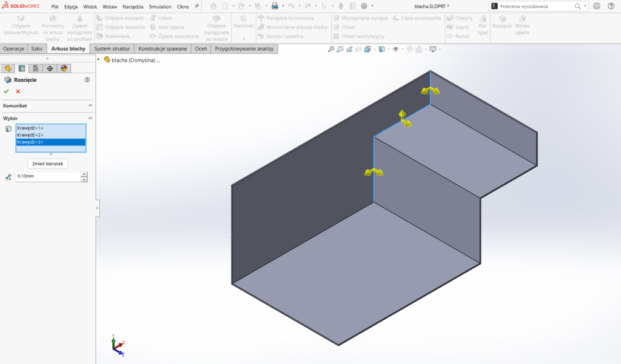Open the DisplayManager color ball tab
Screen dimensions: 621x364
click(x=64, y=68)
